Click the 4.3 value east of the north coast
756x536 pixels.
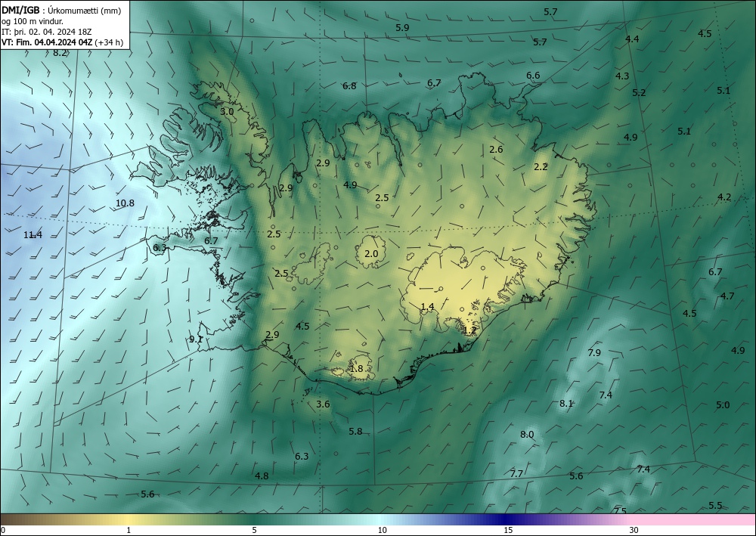(x=622, y=76)
